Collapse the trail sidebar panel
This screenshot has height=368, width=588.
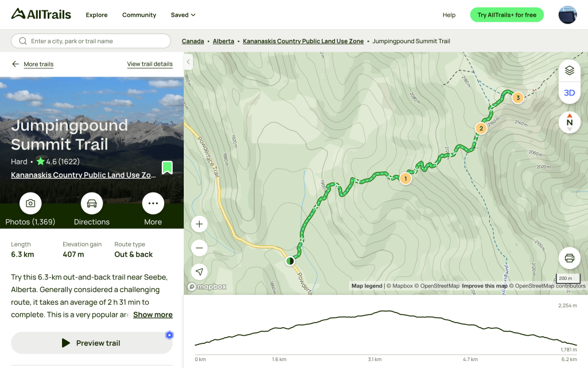click(188, 62)
